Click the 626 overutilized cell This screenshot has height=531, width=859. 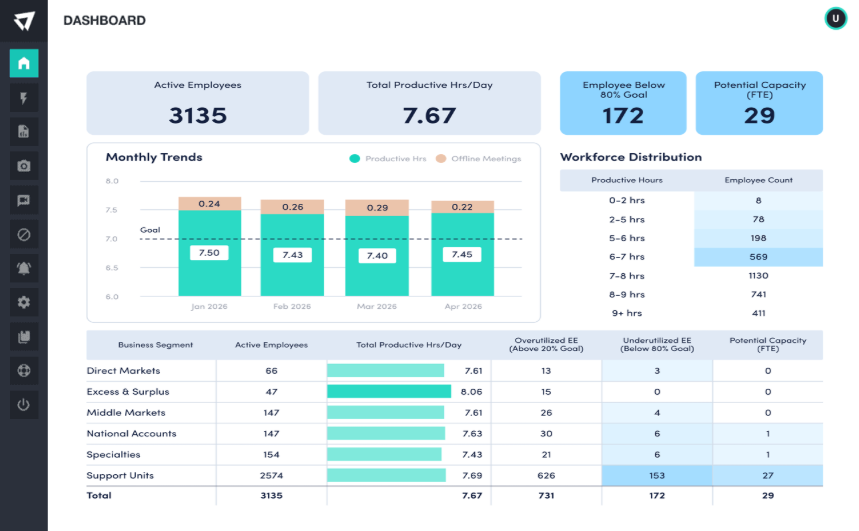click(x=546, y=475)
